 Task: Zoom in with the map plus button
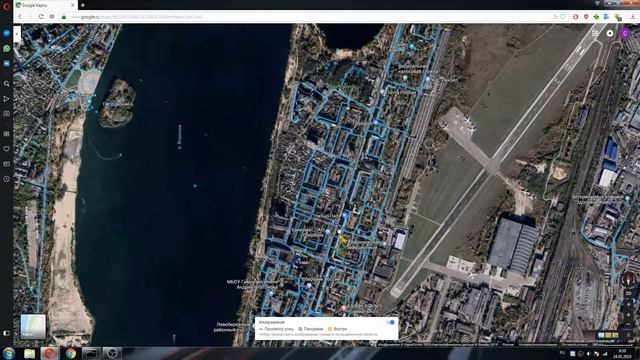pos(628,315)
